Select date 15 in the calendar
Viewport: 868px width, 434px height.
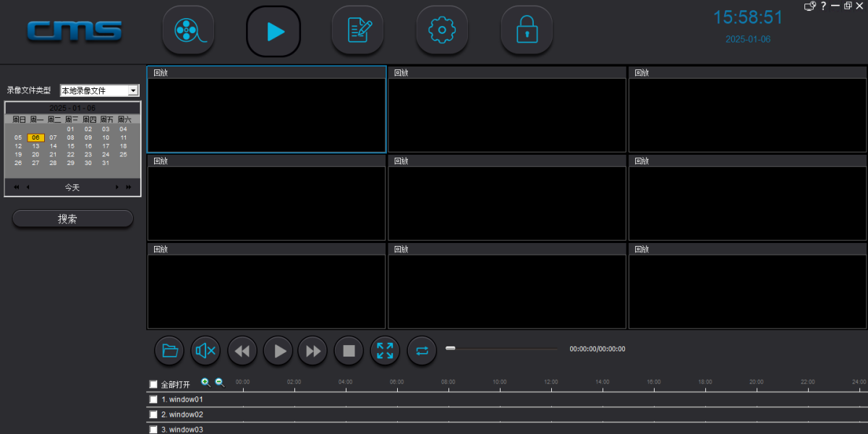pyautogui.click(x=71, y=146)
